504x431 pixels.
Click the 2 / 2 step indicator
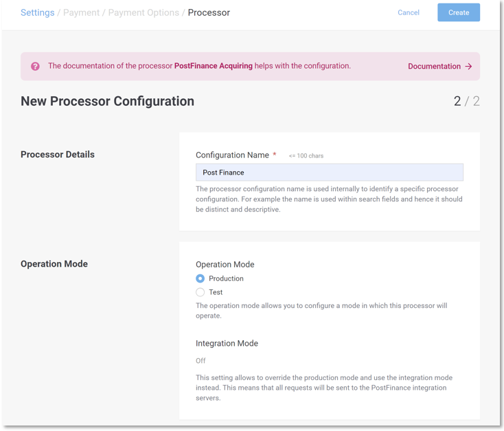pyautogui.click(x=466, y=101)
